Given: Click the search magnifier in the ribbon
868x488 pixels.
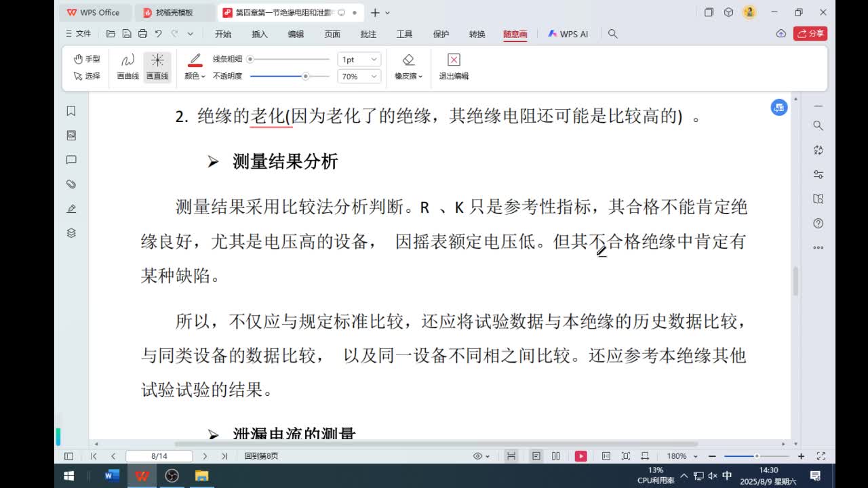Looking at the screenshot, I should 613,34.
